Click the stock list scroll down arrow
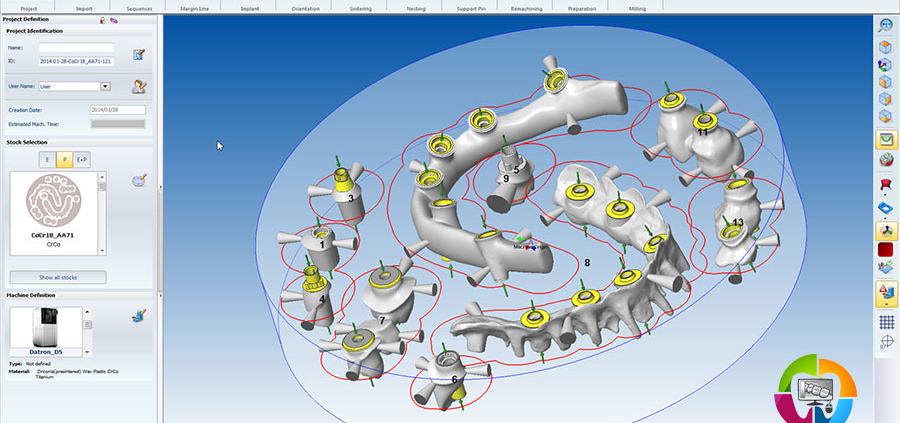 point(102,251)
